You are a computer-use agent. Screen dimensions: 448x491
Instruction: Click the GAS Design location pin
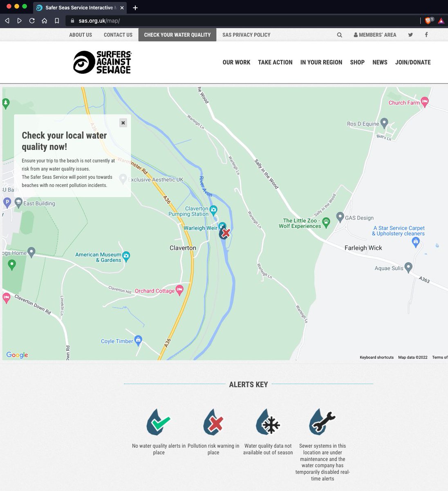[x=340, y=217]
